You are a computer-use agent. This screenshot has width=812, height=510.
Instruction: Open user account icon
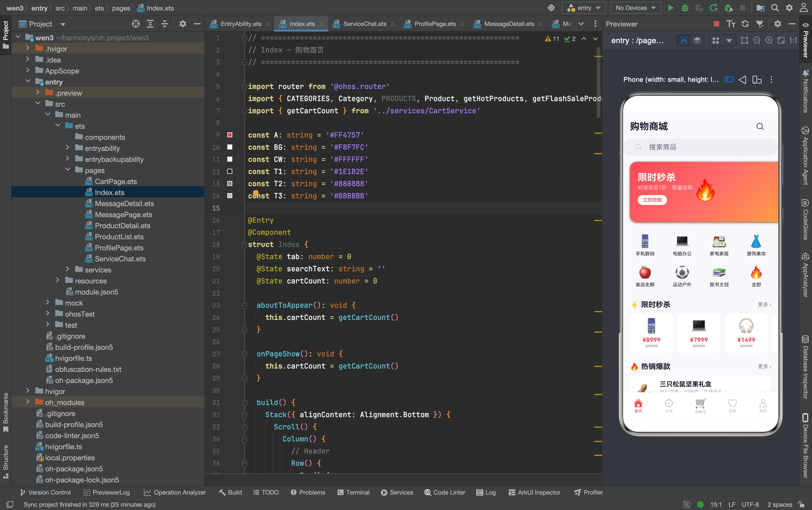[804, 8]
